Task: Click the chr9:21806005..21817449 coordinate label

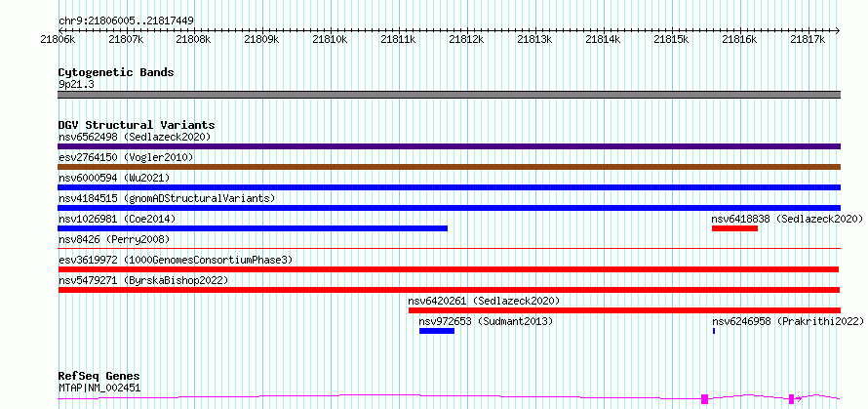Action: click(x=126, y=21)
